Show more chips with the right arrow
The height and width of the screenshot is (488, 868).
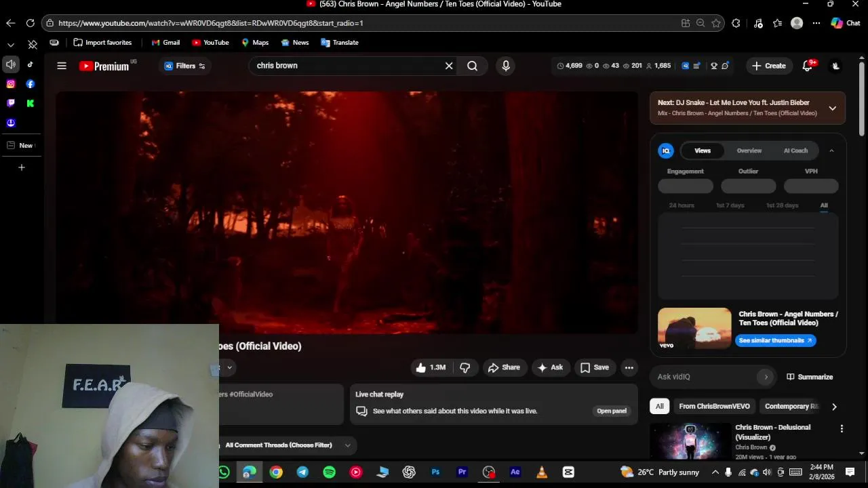pyautogui.click(x=834, y=407)
